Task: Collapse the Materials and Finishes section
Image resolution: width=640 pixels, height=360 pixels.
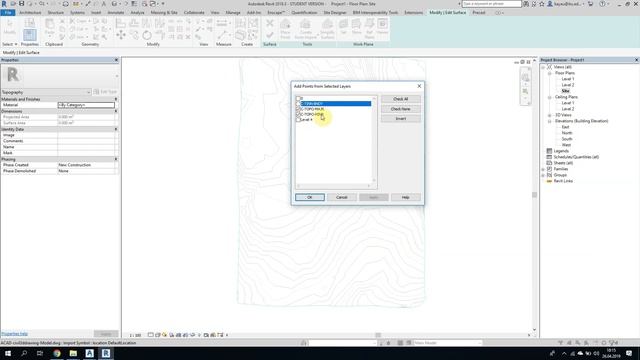Action: pos(116,99)
